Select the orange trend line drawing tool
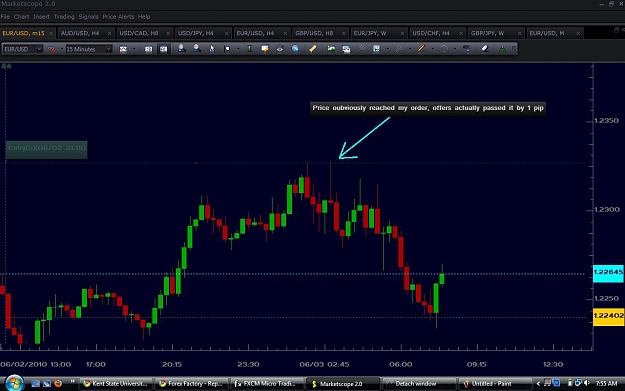 421,49
